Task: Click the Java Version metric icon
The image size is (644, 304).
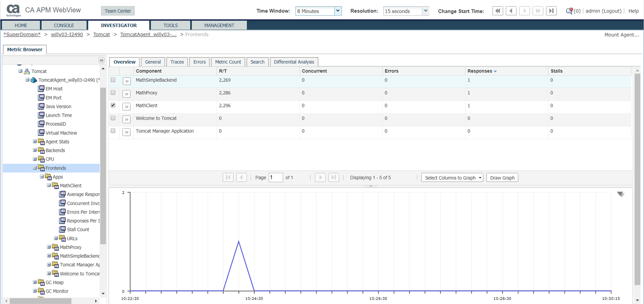Action: coord(41,106)
